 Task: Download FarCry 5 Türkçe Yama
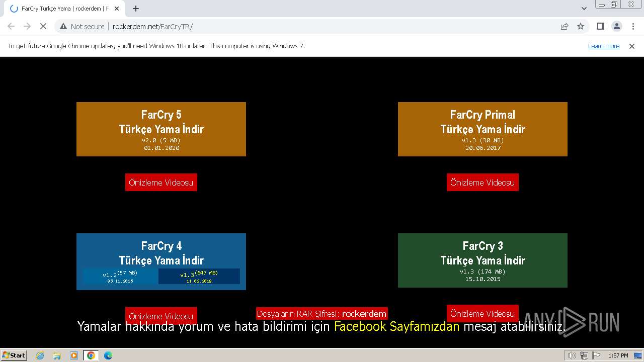(x=161, y=129)
